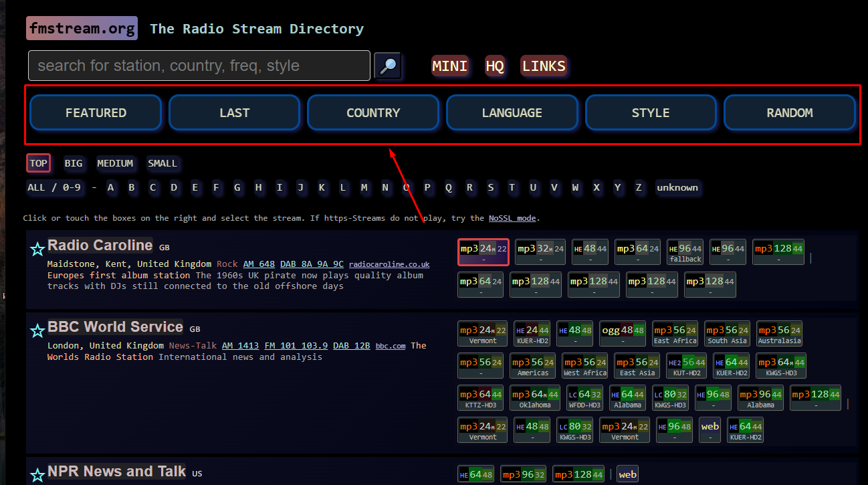Select the BBC South Asia stream
The image size is (868, 485).
[x=728, y=333]
